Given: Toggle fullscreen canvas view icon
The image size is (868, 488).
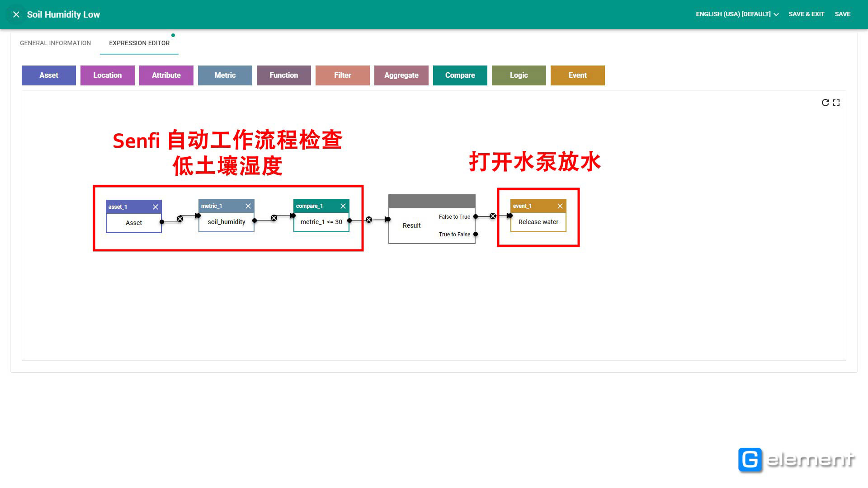Looking at the screenshot, I should click(836, 103).
